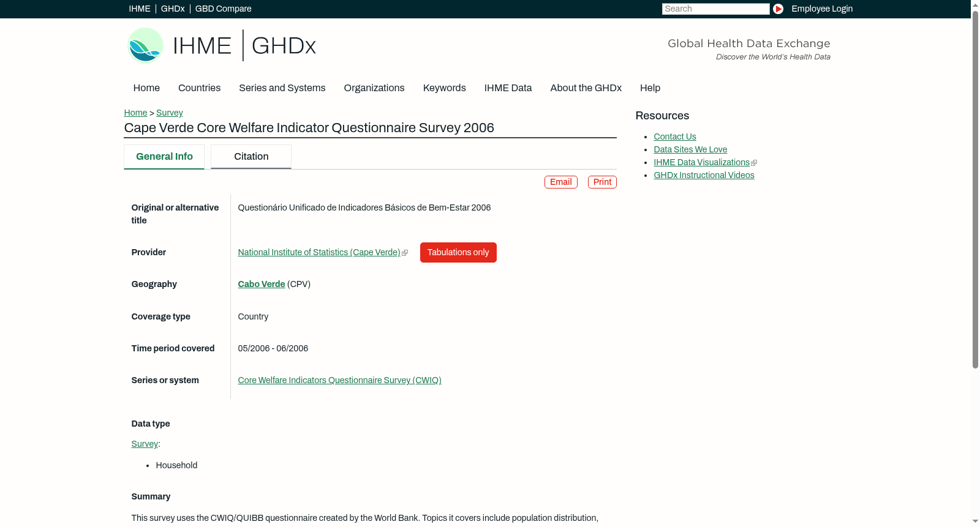Viewport: 980px width, 527px height.
Task: Click the red search go arrow button
Action: (x=778, y=9)
